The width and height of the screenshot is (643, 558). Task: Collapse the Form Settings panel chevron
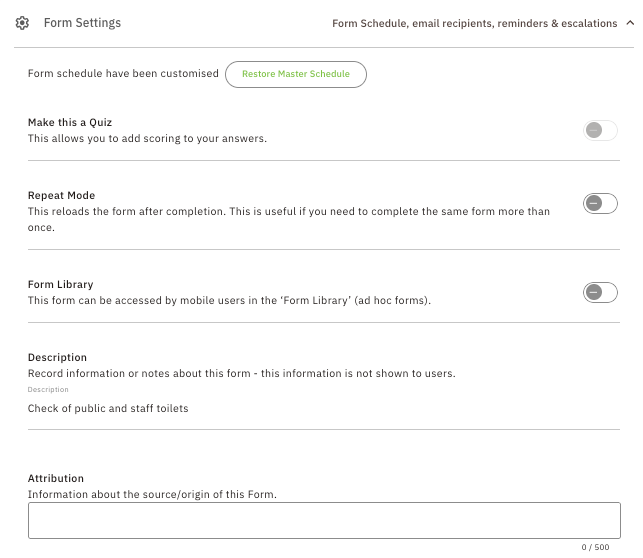tap(630, 23)
